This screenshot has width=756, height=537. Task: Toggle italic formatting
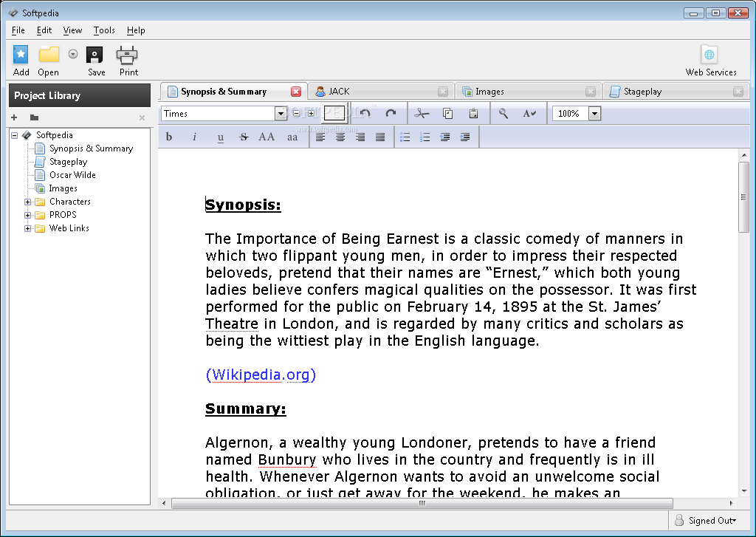(194, 137)
